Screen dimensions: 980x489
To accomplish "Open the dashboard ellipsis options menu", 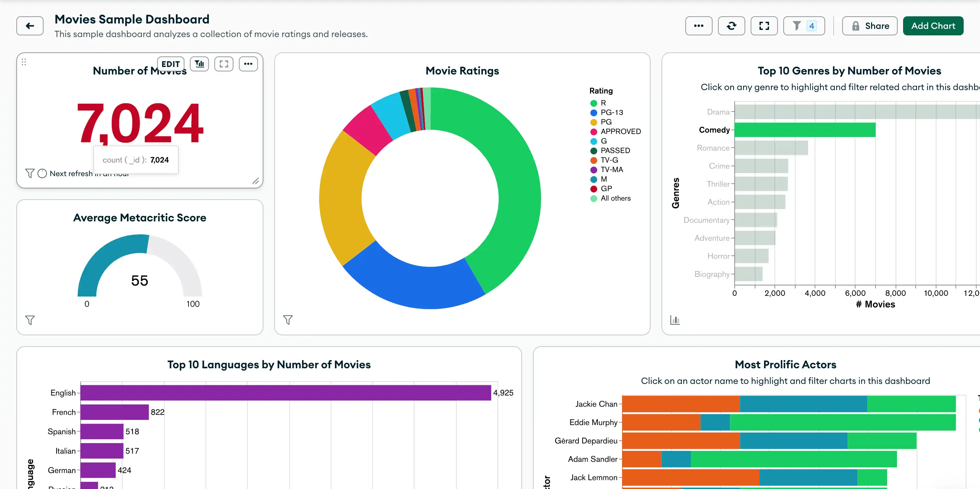I will pos(699,26).
